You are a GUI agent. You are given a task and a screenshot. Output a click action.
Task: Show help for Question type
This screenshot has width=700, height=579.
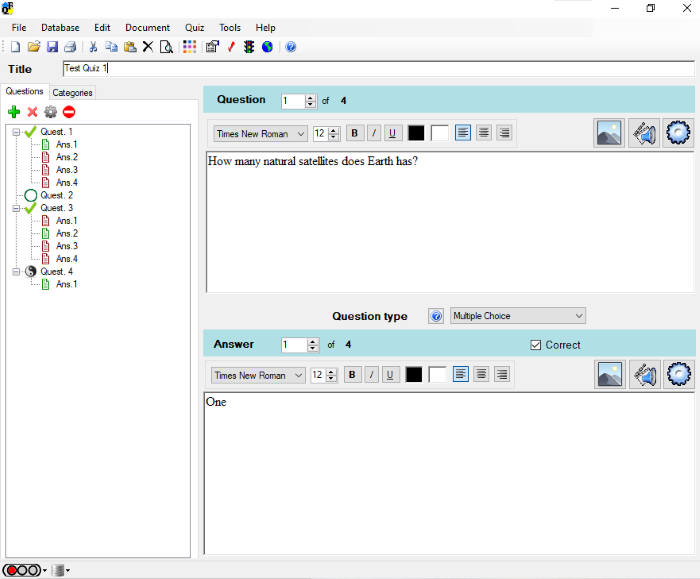coord(436,316)
